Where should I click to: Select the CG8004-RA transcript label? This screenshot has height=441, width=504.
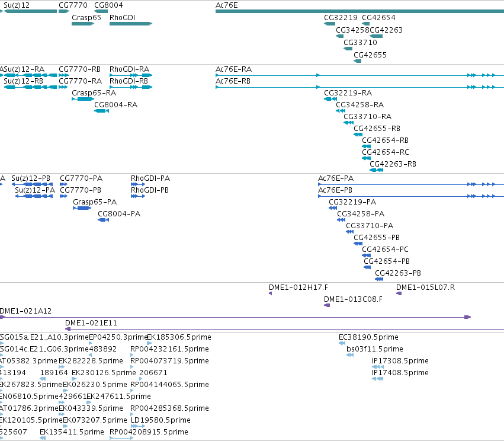tap(115, 105)
